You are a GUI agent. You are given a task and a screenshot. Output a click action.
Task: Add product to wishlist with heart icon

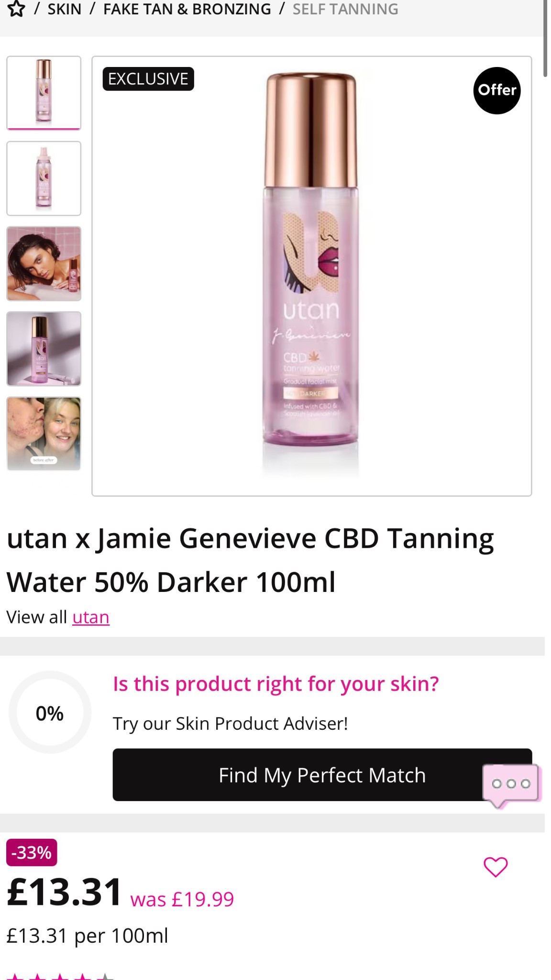tap(496, 867)
